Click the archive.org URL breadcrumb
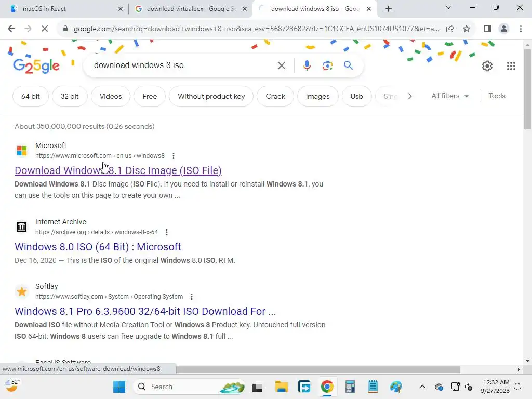 click(x=97, y=232)
